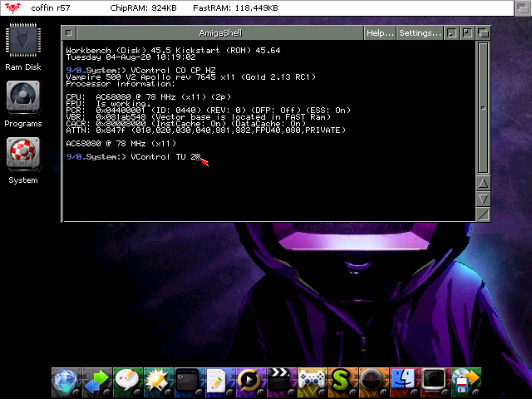The image size is (532, 399).
Task: Launch the Mac Finder face dock icon
Action: pyautogui.click(x=405, y=382)
